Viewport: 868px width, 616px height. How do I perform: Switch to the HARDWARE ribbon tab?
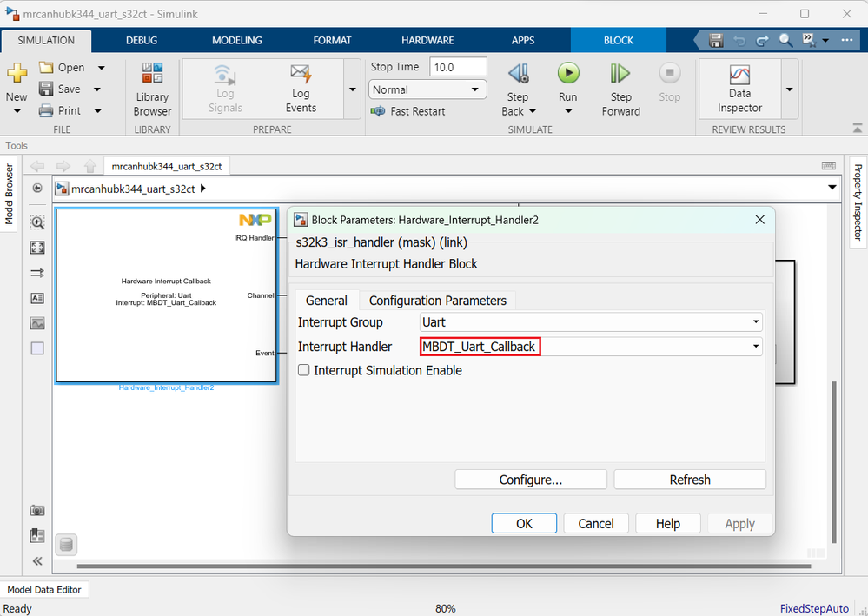click(427, 41)
